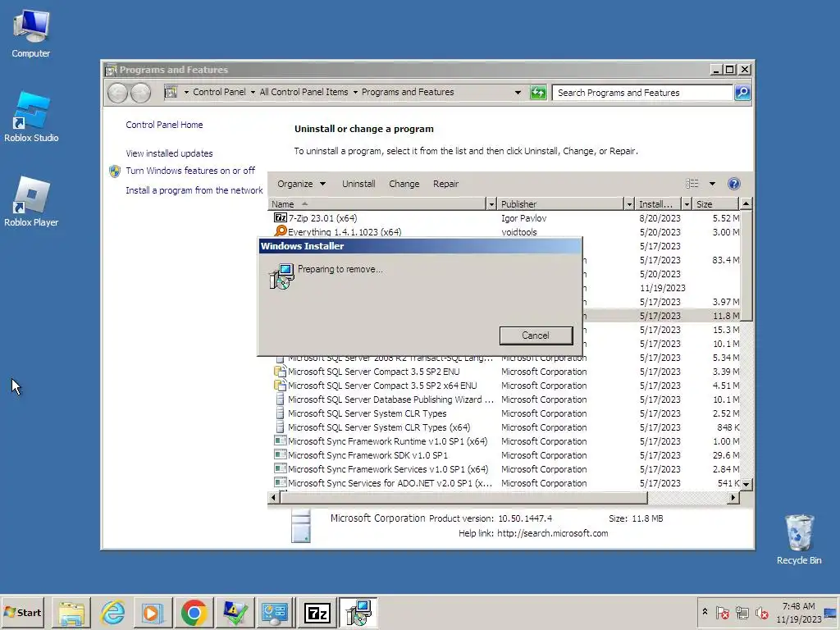
Task: Turn Windows features on or off
Action: tap(190, 171)
